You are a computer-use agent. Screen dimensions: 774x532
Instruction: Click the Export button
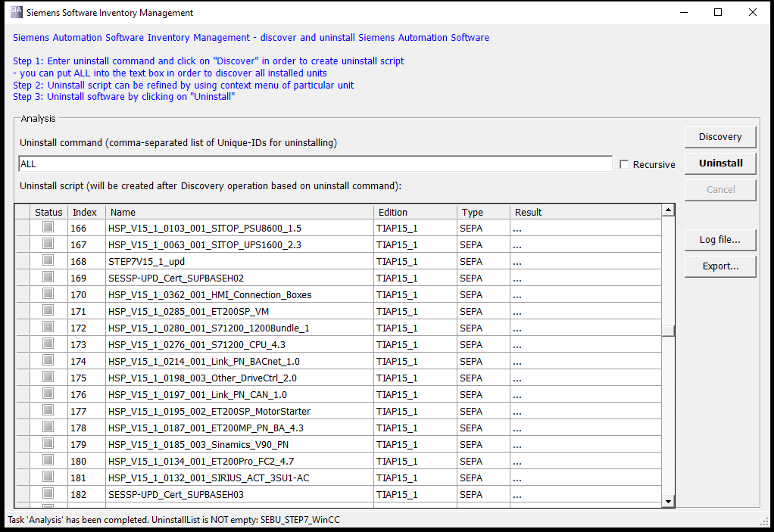click(x=719, y=266)
